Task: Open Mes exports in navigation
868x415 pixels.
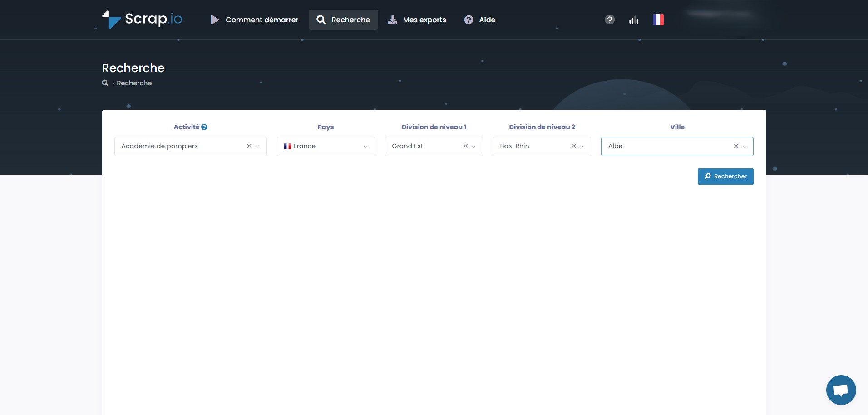Action: pos(417,20)
